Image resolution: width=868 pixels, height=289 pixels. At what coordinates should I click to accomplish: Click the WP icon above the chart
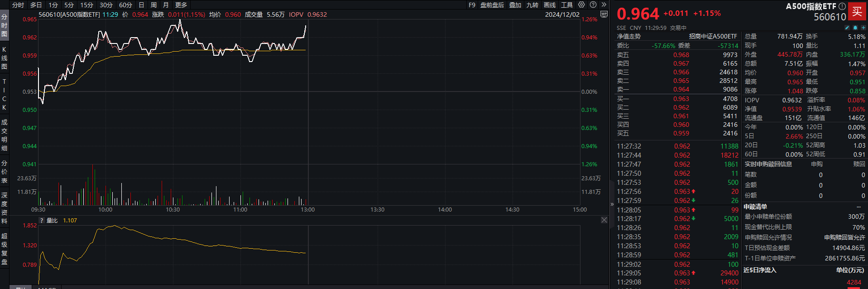[604, 14]
